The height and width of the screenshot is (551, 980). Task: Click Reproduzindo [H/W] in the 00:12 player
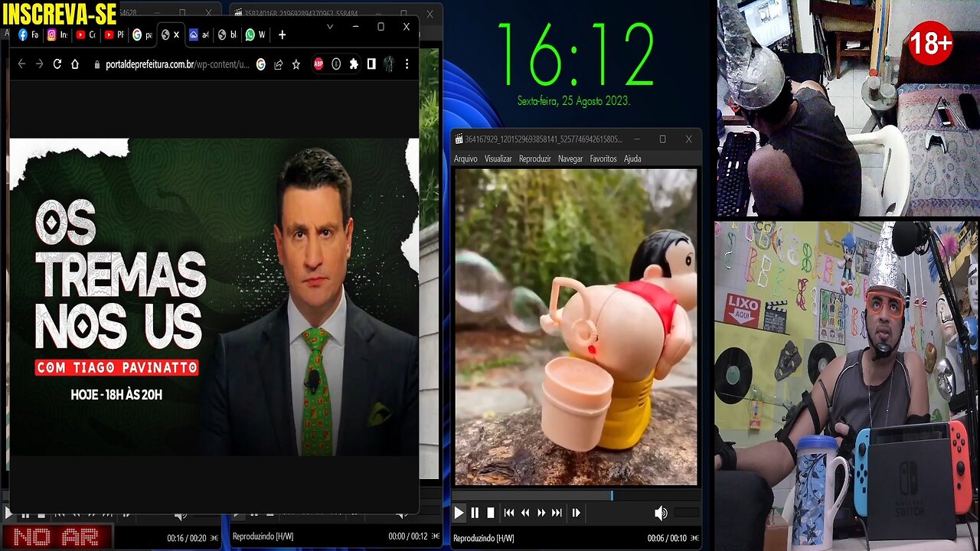point(263,536)
